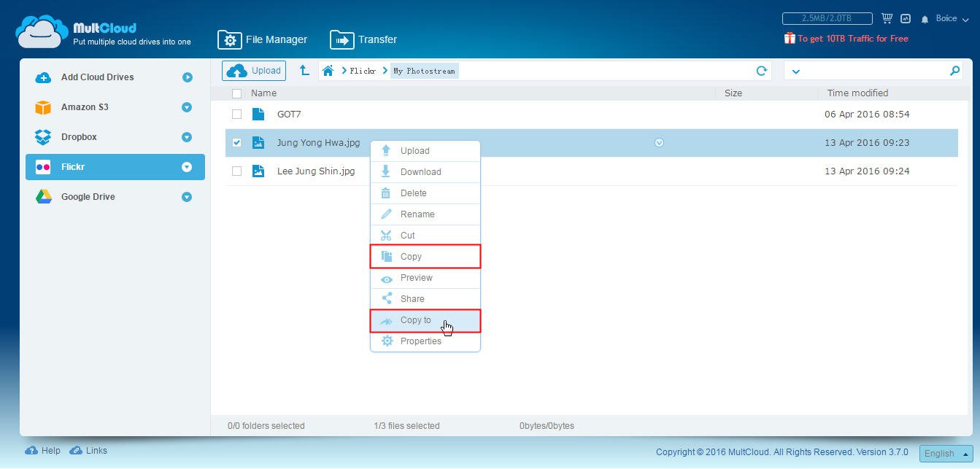Open the shopping cart icon
Screen dimensions: 980x469
coord(887,18)
